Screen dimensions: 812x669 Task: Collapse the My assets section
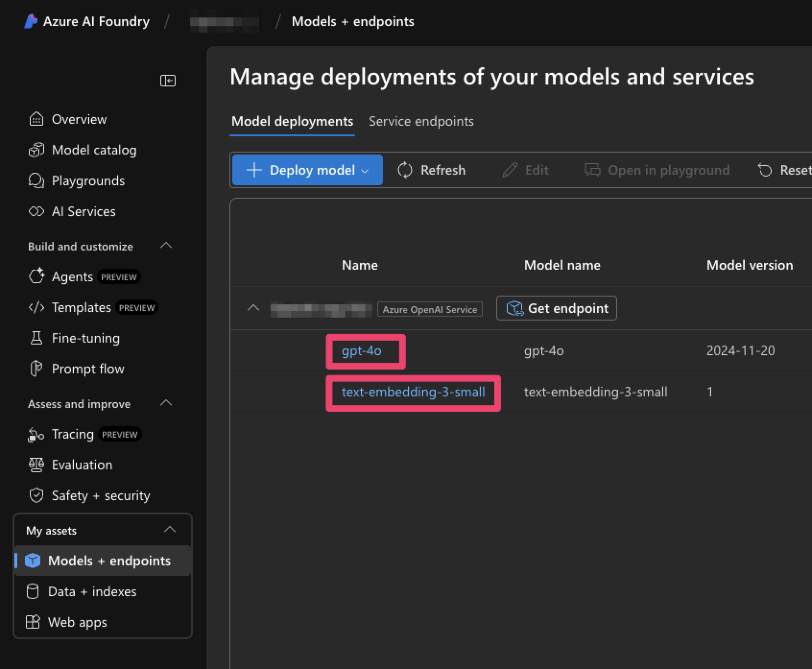click(x=170, y=530)
